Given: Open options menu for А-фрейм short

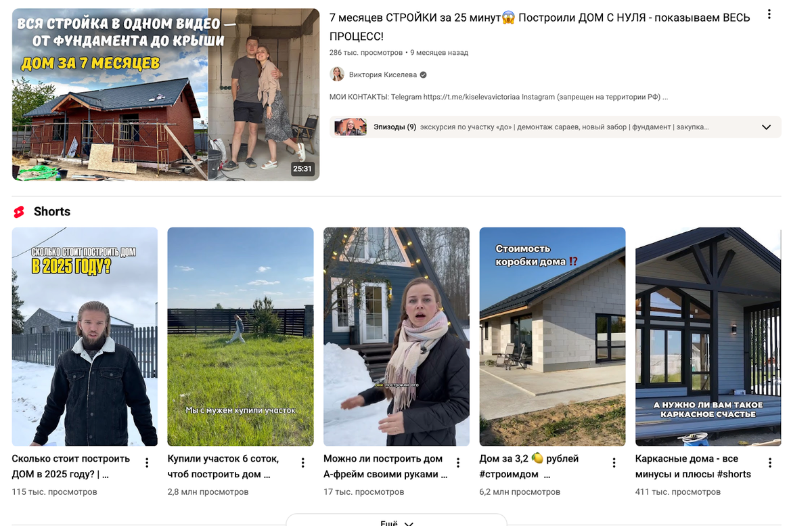Looking at the screenshot, I should [x=458, y=463].
